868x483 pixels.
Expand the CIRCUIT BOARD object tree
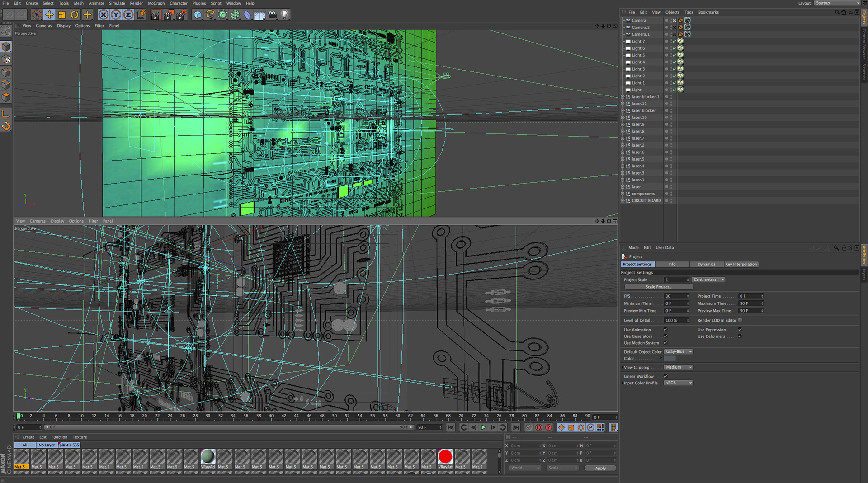[623, 201]
